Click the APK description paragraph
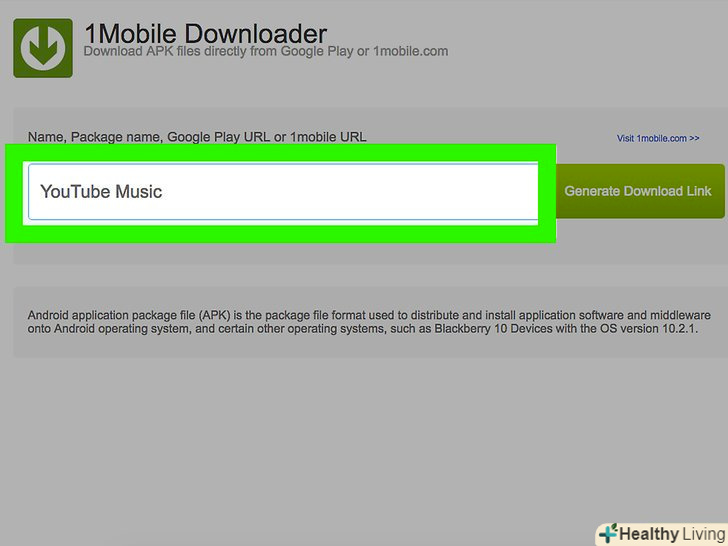 369,322
